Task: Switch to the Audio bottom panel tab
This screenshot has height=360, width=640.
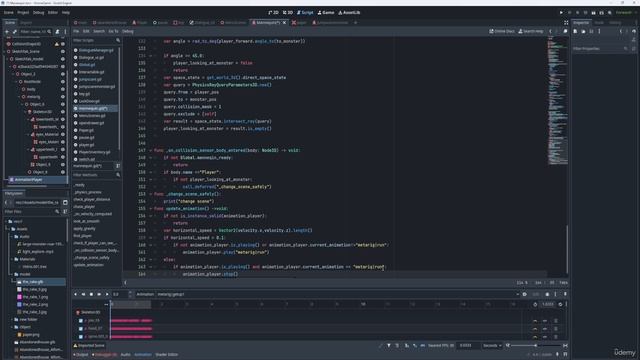Action: (x=126, y=355)
